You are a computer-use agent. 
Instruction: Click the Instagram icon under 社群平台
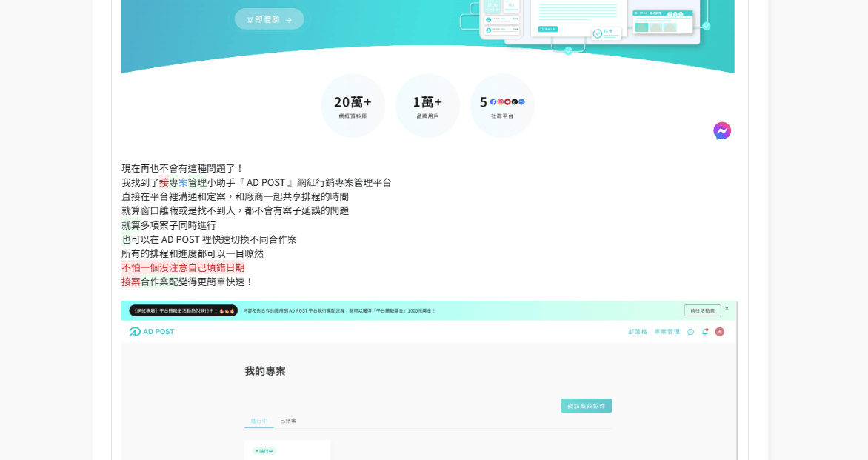501,102
